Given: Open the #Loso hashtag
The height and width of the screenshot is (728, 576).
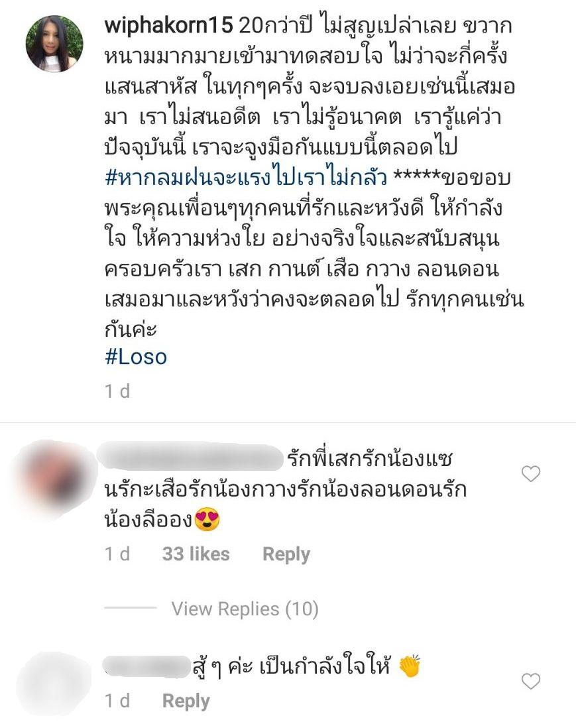Looking at the screenshot, I should [135, 357].
